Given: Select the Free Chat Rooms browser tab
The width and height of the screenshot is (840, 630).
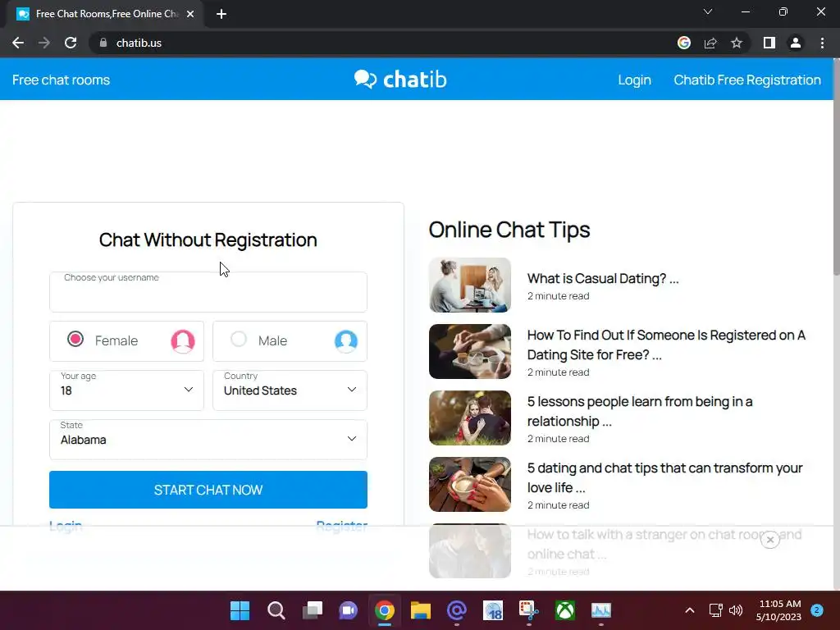Looking at the screenshot, I should point(105,14).
